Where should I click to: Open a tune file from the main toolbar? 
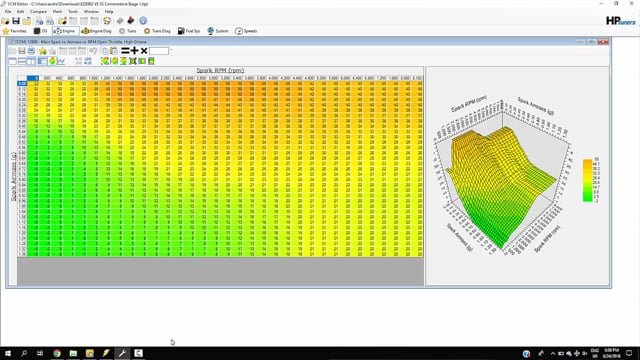click(6, 21)
